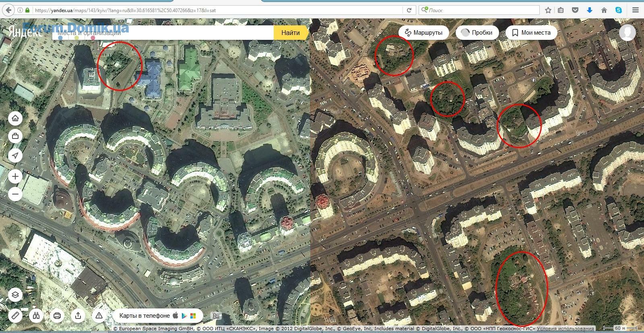Open the briefcase work-place button
The height and width of the screenshot is (333, 644).
click(15, 136)
